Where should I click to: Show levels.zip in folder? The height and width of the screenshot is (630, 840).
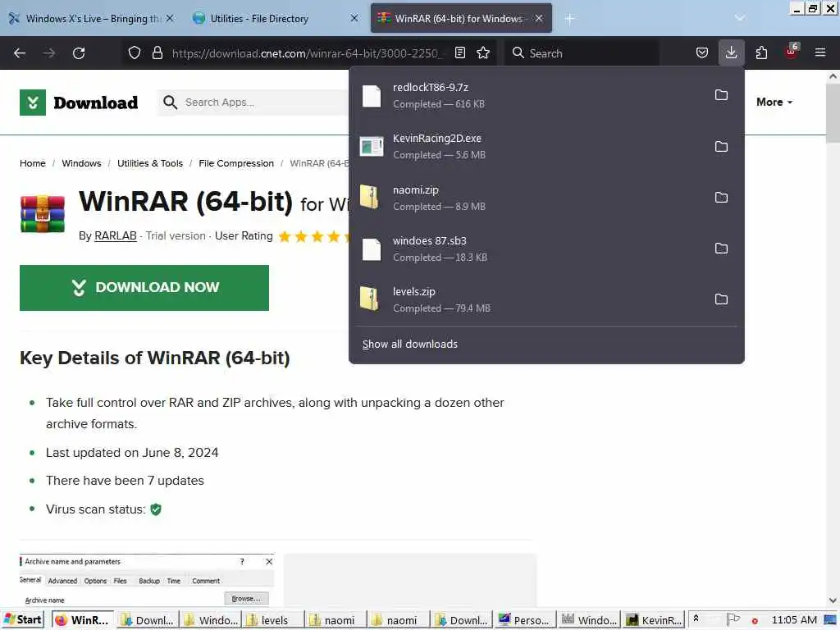[722, 299]
